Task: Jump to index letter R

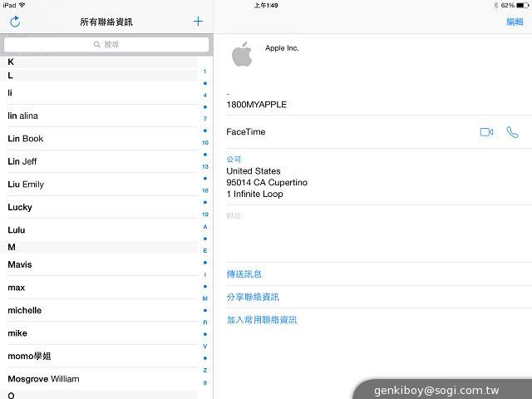Action: [205, 323]
